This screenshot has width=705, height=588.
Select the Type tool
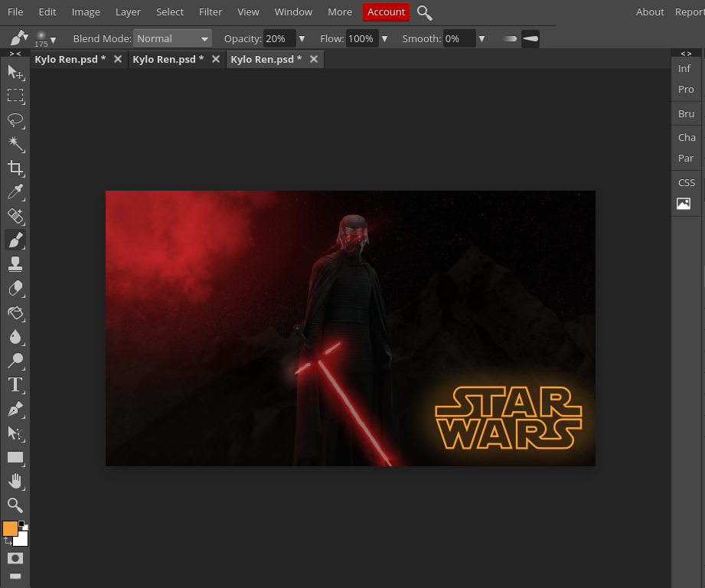(x=15, y=385)
